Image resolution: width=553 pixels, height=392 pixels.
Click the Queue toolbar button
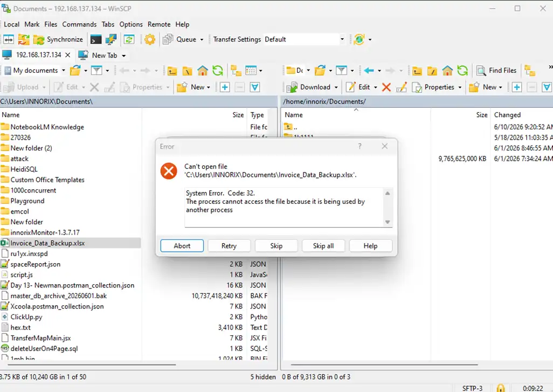[x=179, y=39]
